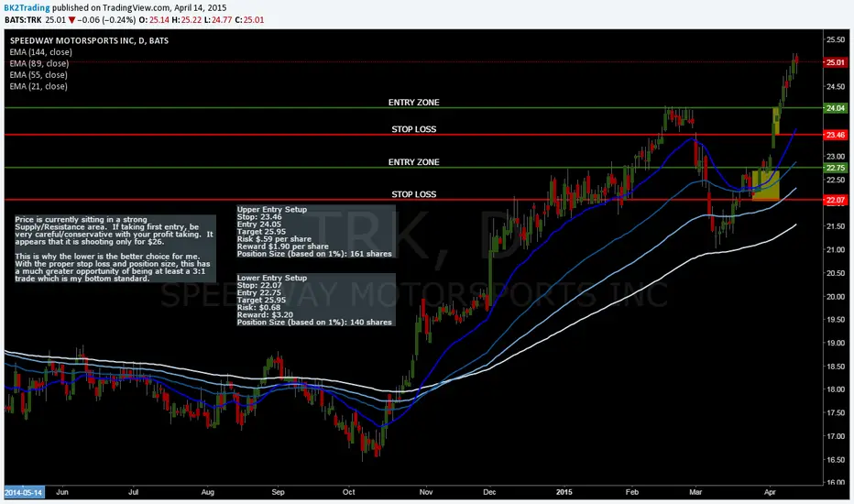Image resolution: width=854 pixels, height=504 pixels.
Task: Click the green 24.04 price tag
Action: (x=836, y=108)
